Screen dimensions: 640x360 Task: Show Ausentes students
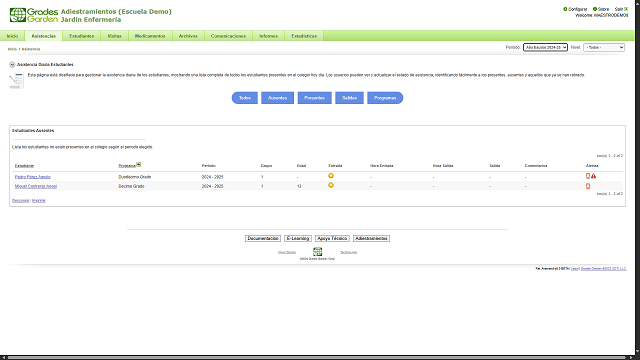click(x=277, y=98)
